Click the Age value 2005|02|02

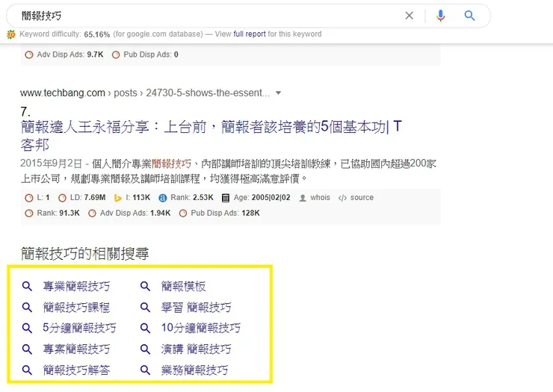coord(271,197)
